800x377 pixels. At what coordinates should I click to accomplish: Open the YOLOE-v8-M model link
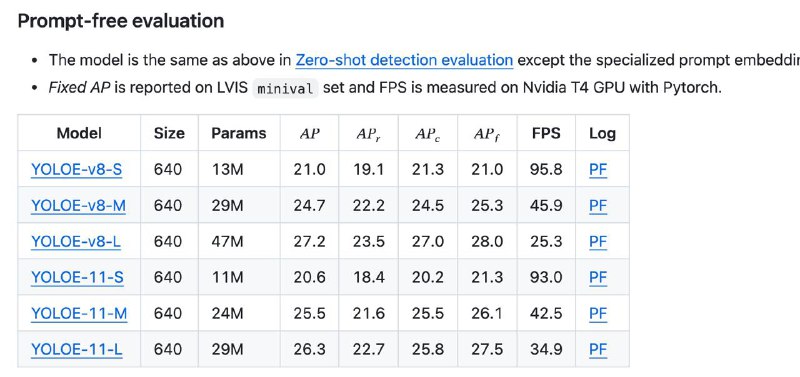click(79, 206)
